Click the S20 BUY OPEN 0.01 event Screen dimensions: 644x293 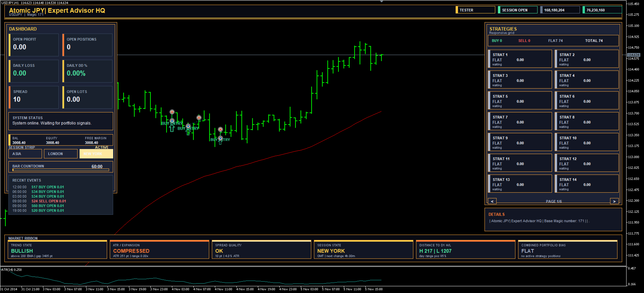48,210
